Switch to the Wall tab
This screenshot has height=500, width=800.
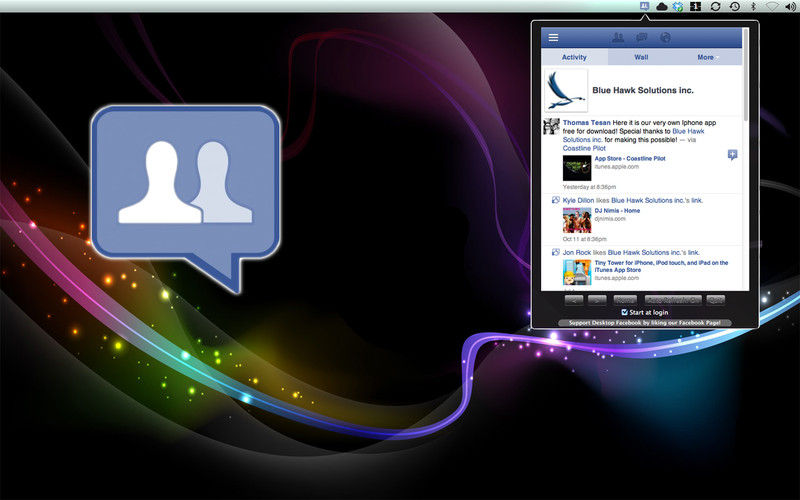(641, 57)
